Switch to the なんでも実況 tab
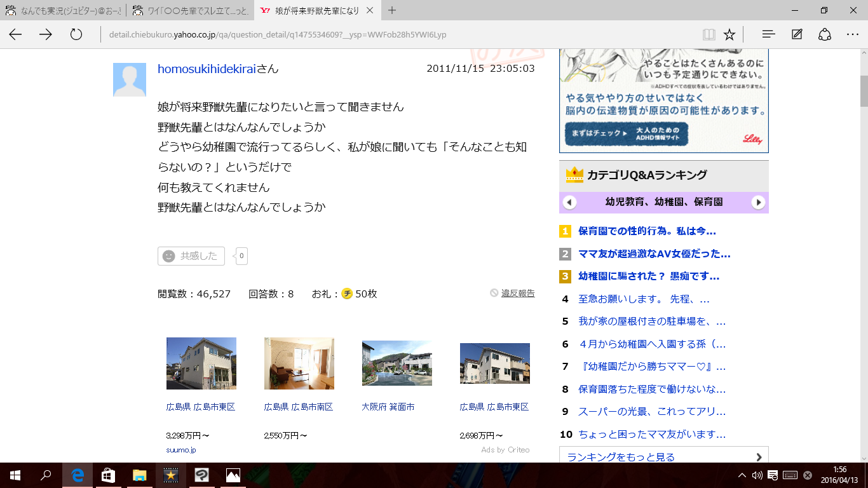This screenshot has width=868, height=488. point(62,10)
